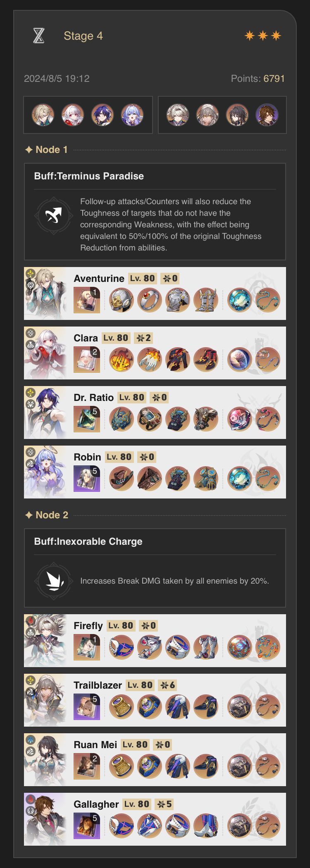Viewport: 310px width, 868px height.
Task: Click Firefly's blue mask head relic
Action: click(x=121, y=647)
